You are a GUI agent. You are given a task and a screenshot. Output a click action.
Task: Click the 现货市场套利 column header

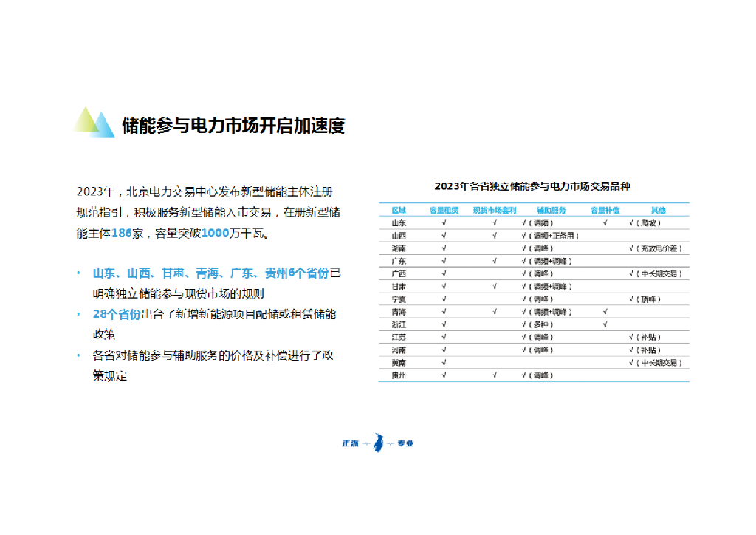494,210
